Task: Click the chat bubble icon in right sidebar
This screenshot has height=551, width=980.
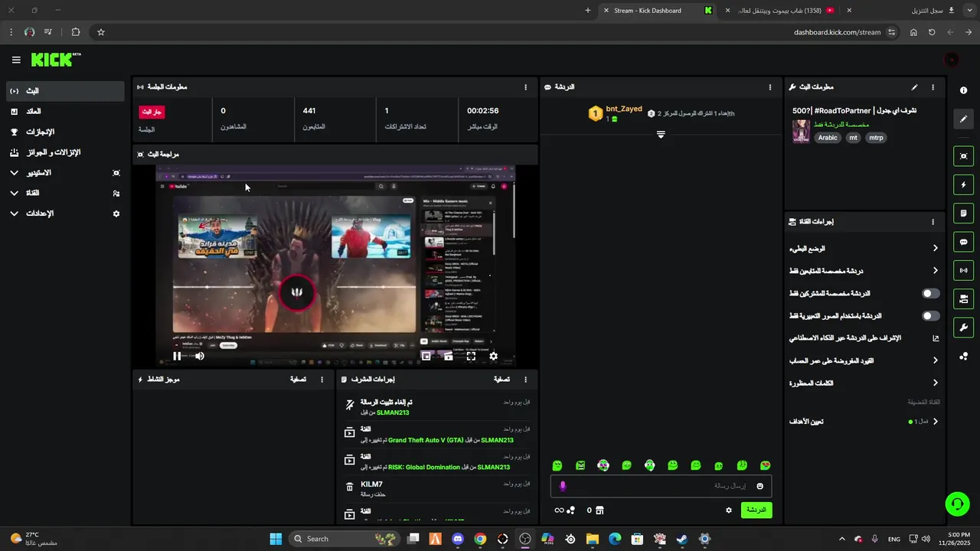Action: pyautogui.click(x=963, y=242)
